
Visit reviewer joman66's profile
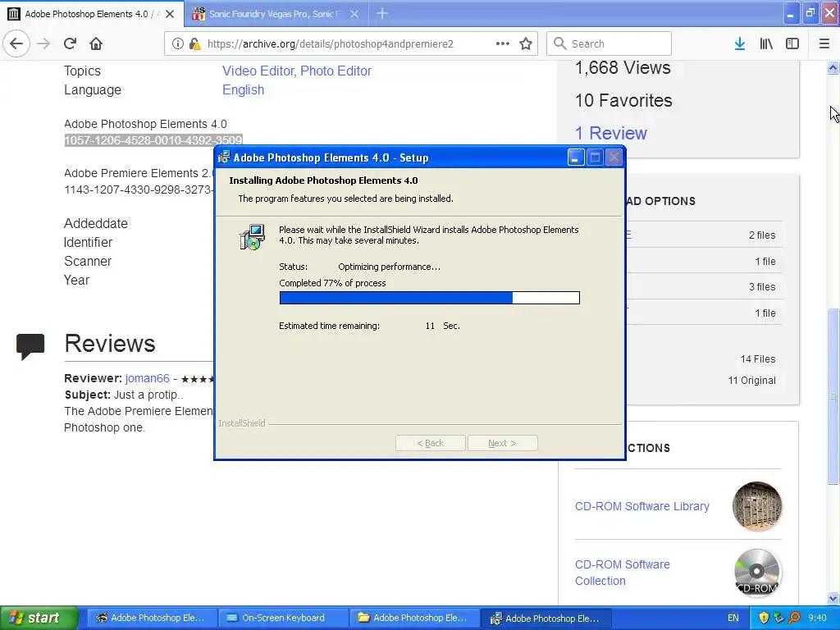[x=148, y=378]
